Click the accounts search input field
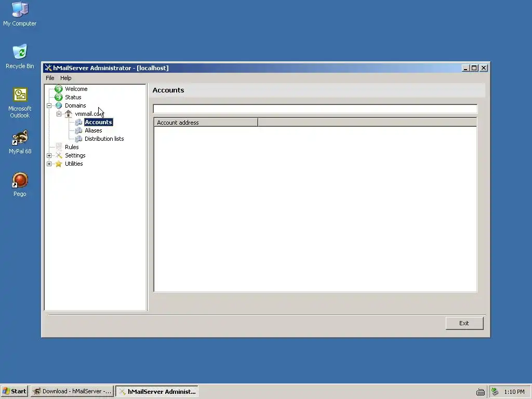 [315, 109]
